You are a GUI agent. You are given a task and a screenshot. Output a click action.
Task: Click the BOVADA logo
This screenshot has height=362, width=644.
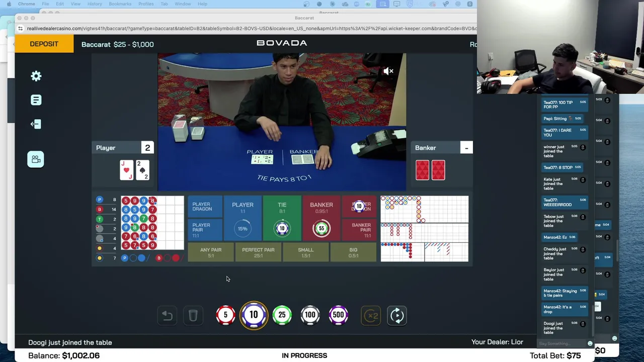click(282, 43)
